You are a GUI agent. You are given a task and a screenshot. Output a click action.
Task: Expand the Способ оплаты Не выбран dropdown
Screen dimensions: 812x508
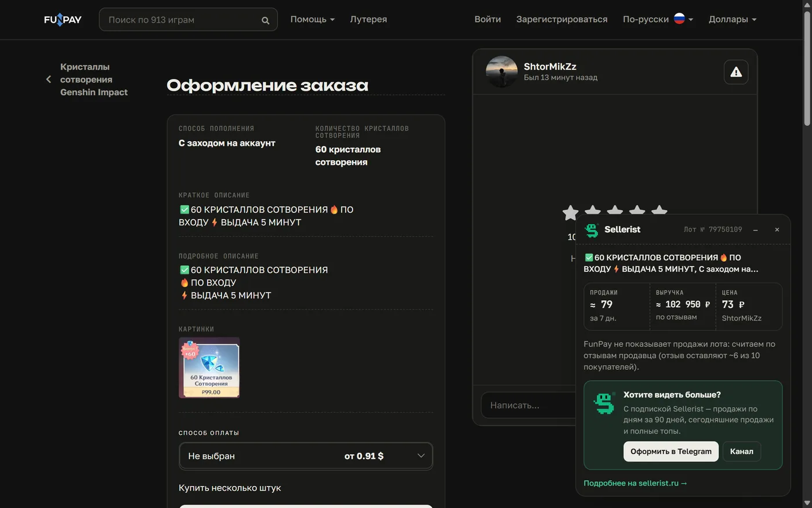click(x=306, y=456)
